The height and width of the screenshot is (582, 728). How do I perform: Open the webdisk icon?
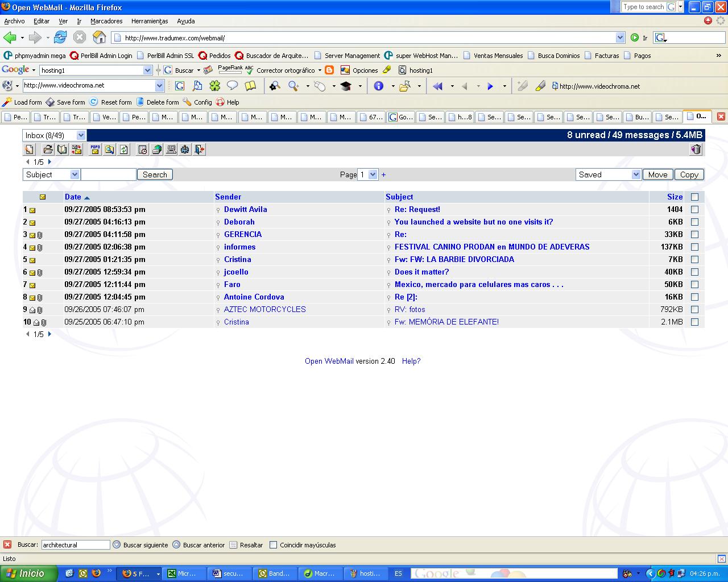pos(156,149)
